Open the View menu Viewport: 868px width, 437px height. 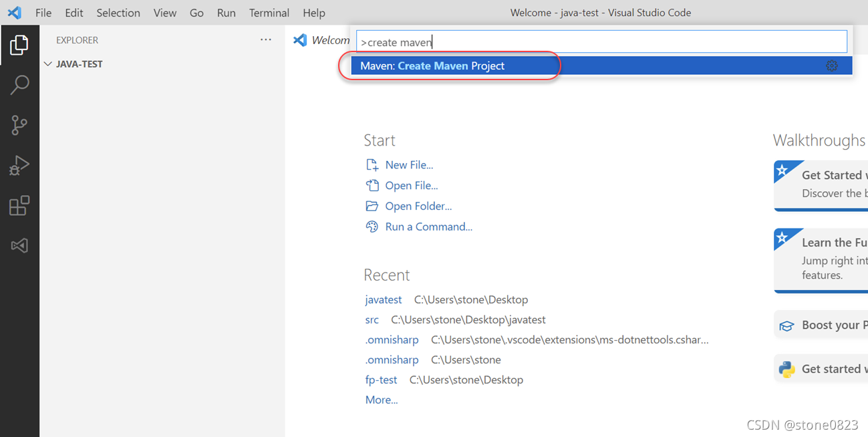[165, 13]
